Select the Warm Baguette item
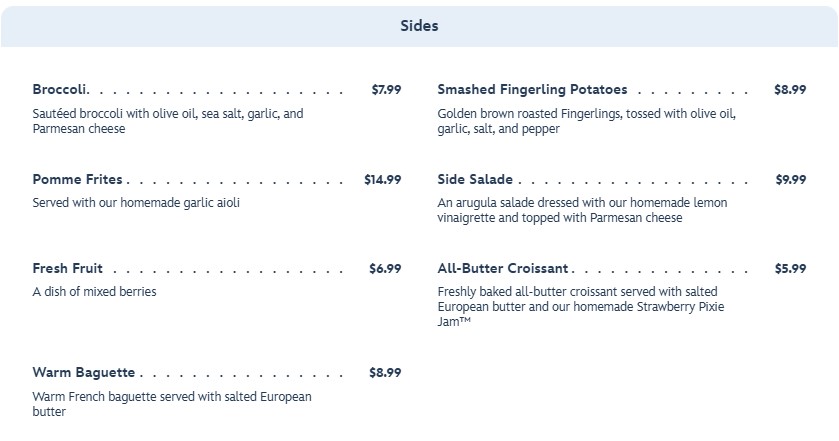 click(x=83, y=373)
